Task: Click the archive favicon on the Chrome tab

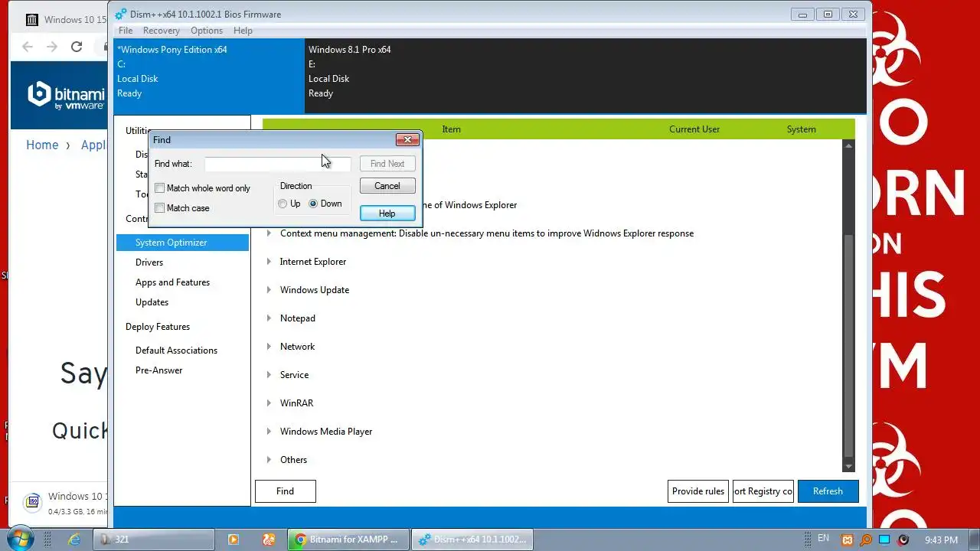Action: click(31, 20)
